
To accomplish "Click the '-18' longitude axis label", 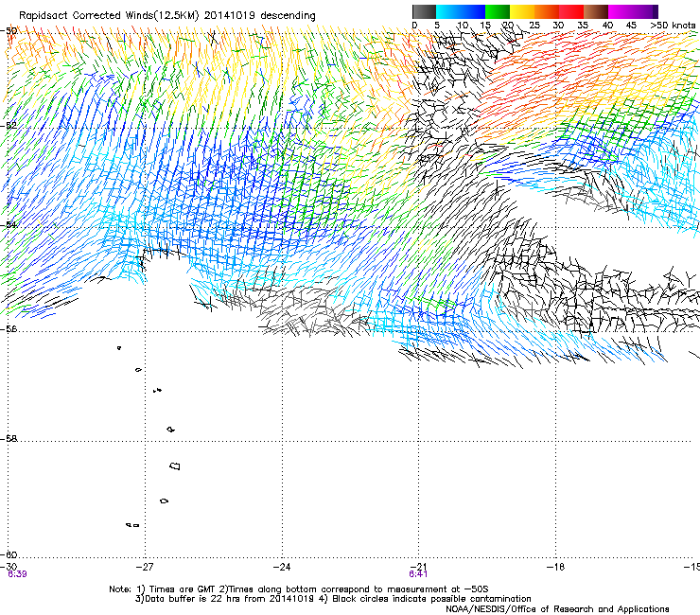I will (555, 567).
